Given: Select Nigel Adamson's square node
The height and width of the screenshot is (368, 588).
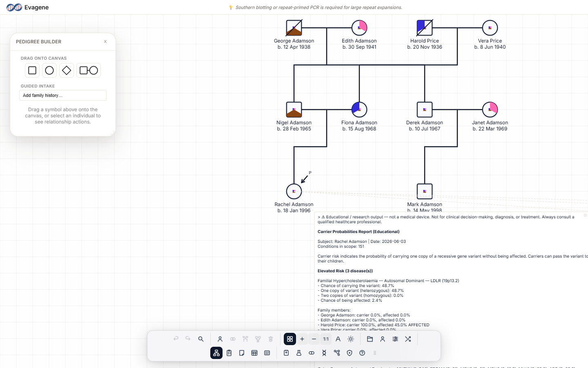Looking at the screenshot, I should [294, 110].
